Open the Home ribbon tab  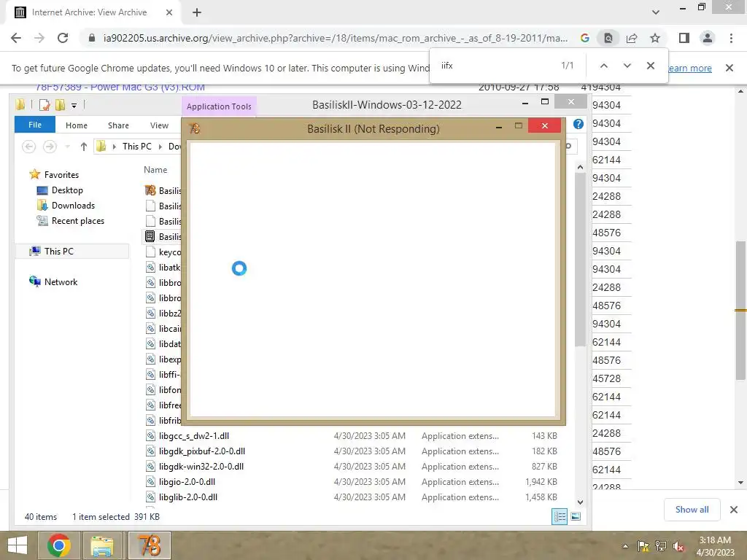[76, 125]
